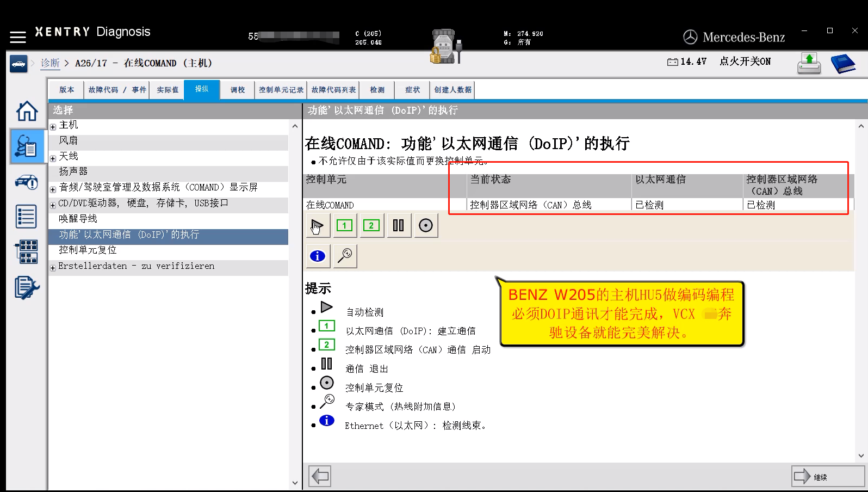Open the 故障代码 / 事件 tab

click(x=117, y=90)
